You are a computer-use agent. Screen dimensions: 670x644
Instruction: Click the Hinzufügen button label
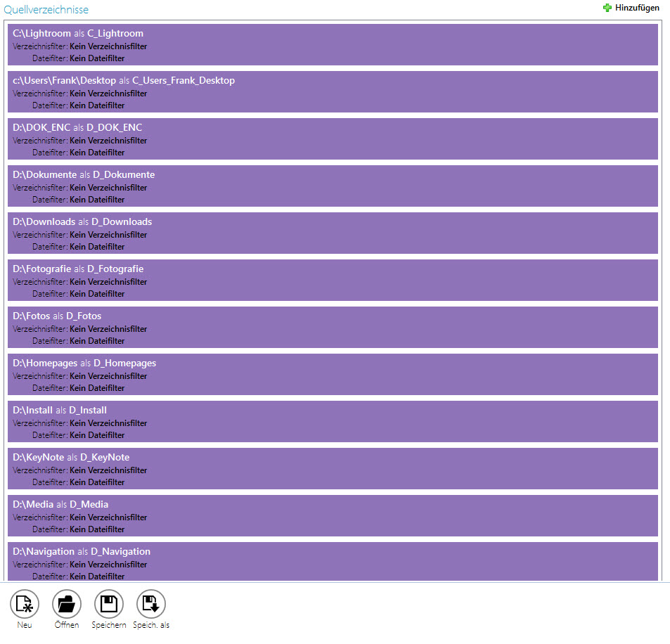(637, 8)
